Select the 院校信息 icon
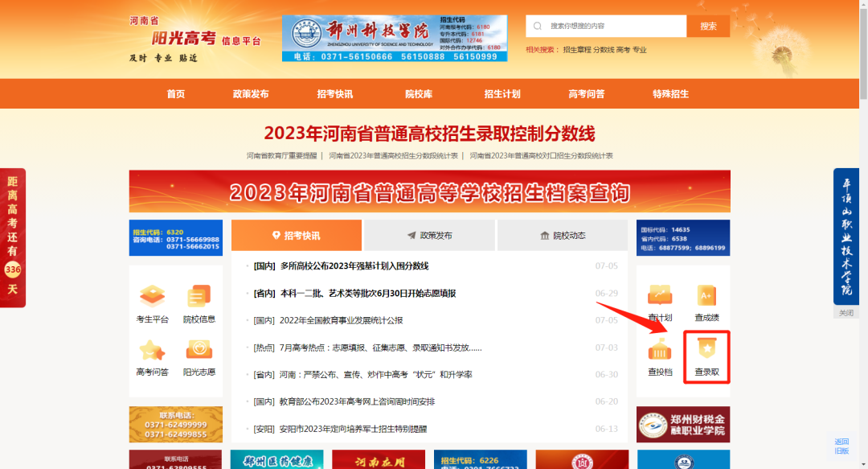868x469 pixels. click(x=199, y=303)
